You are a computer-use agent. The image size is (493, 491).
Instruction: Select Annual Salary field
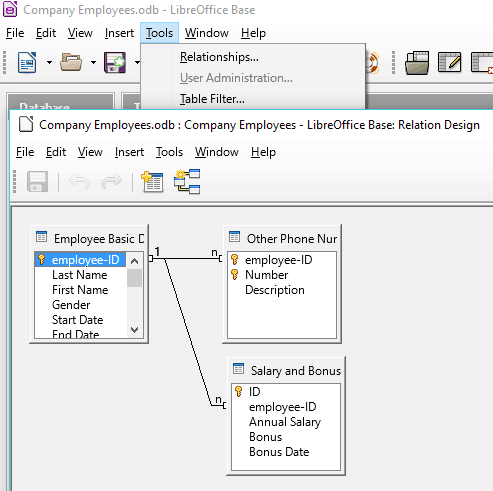[x=286, y=422]
